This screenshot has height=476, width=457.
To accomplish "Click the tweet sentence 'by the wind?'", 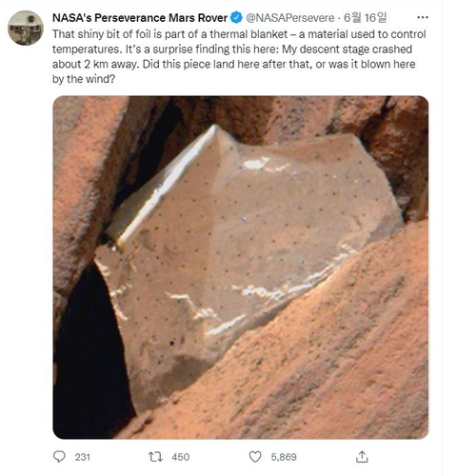I will point(84,79).
